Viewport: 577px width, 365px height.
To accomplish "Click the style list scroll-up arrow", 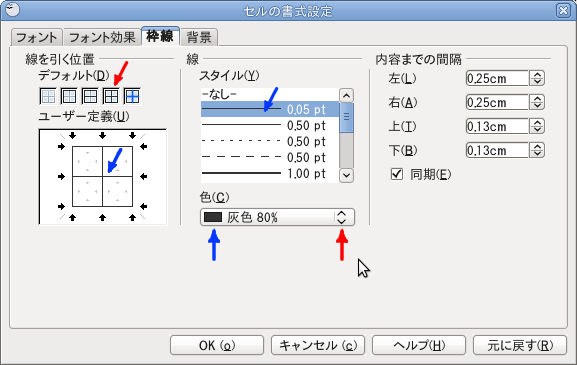I will (346, 96).
